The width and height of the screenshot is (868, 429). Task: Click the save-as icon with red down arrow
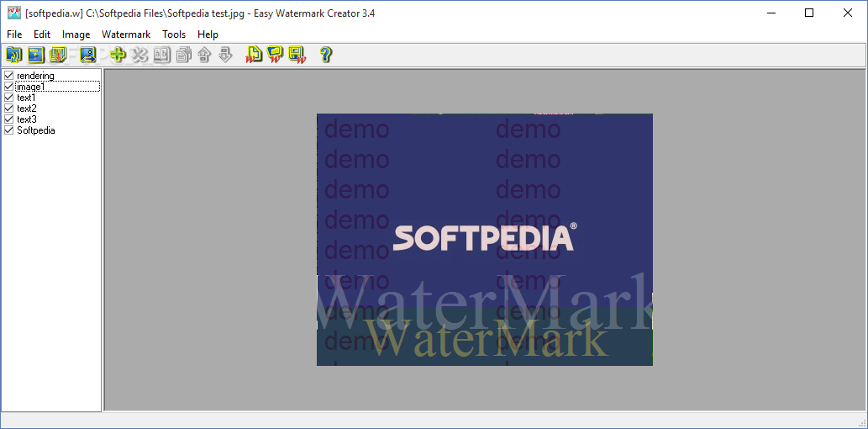58,55
